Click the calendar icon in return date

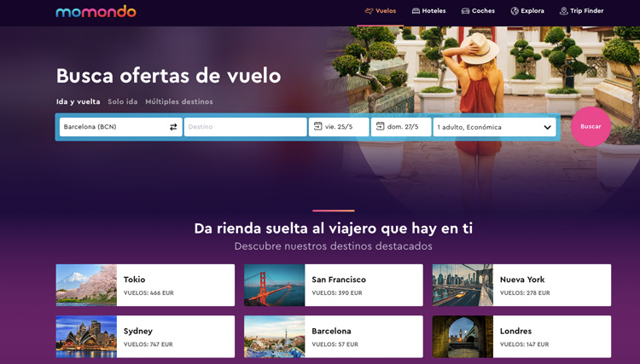click(380, 126)
